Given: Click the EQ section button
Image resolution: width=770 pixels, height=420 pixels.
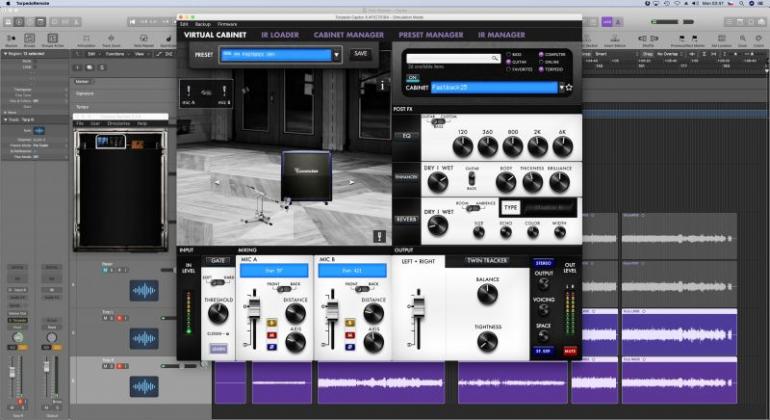Looking at the screenshot, I should [x=407, y=136].
